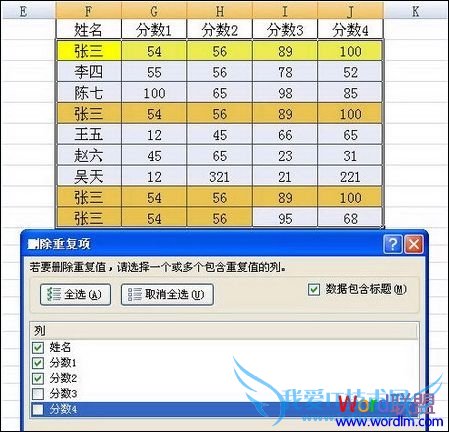The height and width of the screenshot is (432, 449).
Task: Click cell with value 95
Action: [285, 219]
